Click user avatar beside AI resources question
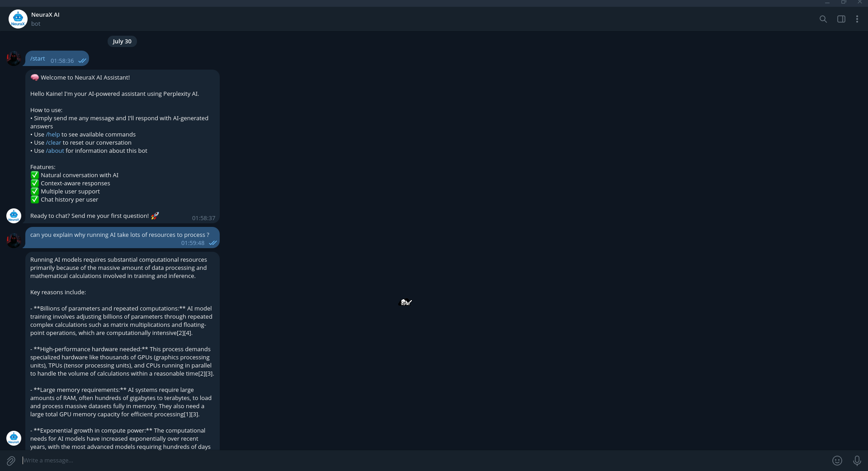This screenshot has height=471, width=868. (x=14, y=240)
